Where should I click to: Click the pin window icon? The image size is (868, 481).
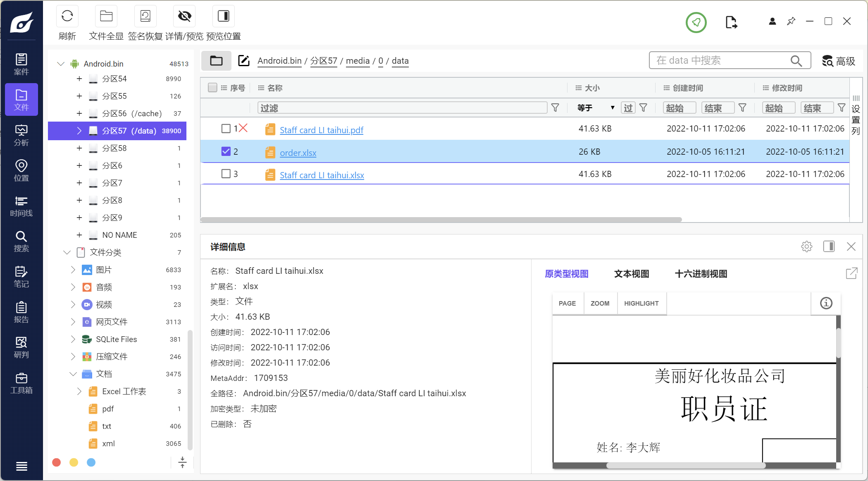tap(791, 21)
